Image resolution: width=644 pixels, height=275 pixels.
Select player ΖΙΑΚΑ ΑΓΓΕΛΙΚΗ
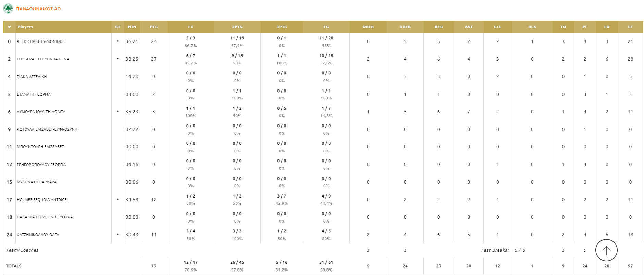(32, 77)
